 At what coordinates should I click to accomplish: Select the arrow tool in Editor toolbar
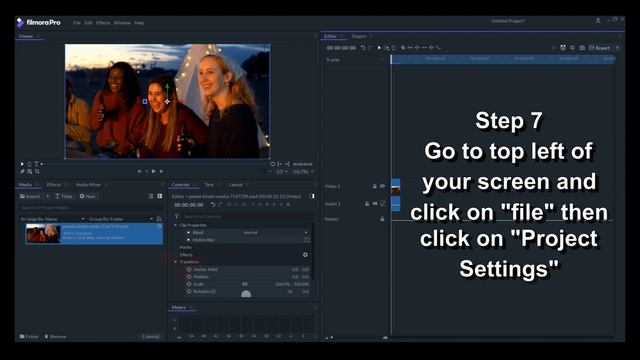[x=379, y=48]
